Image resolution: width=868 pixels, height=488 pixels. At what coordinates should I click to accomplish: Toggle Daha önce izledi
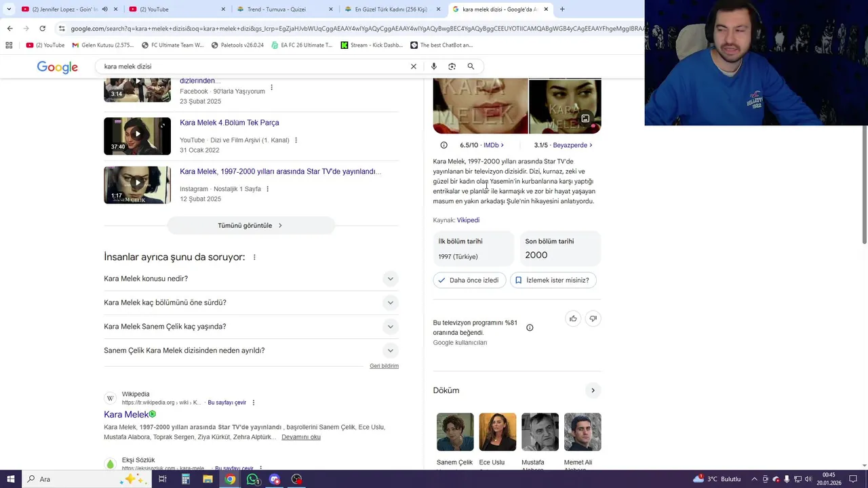[469, 280]
